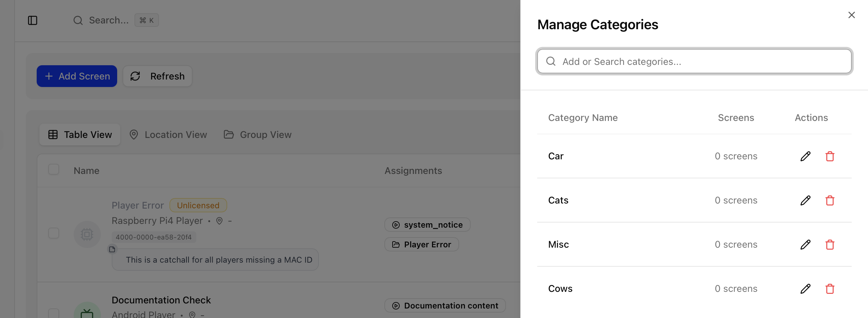Check the select-all checkbox in Name header

tap(54, 169)
